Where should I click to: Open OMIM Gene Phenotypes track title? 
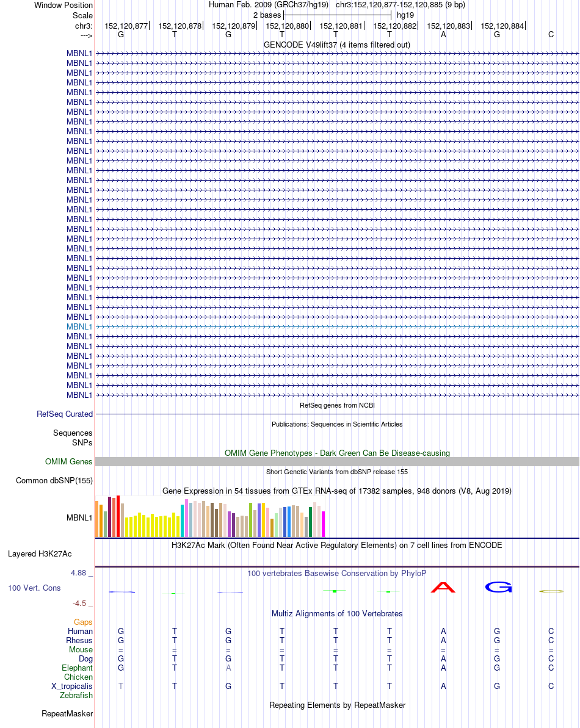(337, 453)
